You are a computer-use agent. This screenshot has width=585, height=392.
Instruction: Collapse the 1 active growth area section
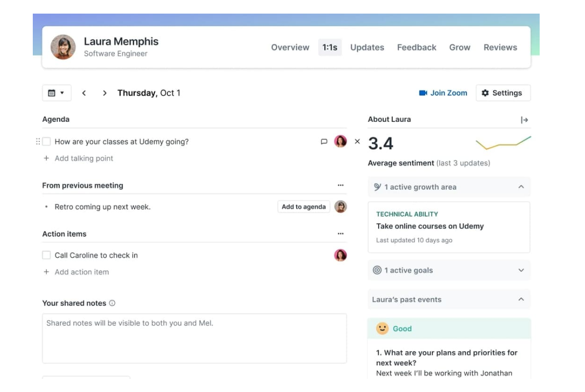pos(449,187)
